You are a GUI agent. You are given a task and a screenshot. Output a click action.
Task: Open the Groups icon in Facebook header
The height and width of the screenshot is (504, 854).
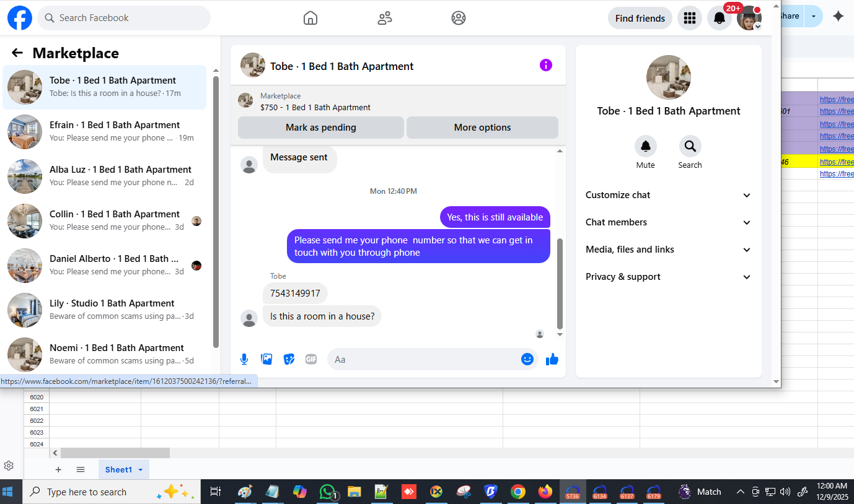[x=459, y=18]
